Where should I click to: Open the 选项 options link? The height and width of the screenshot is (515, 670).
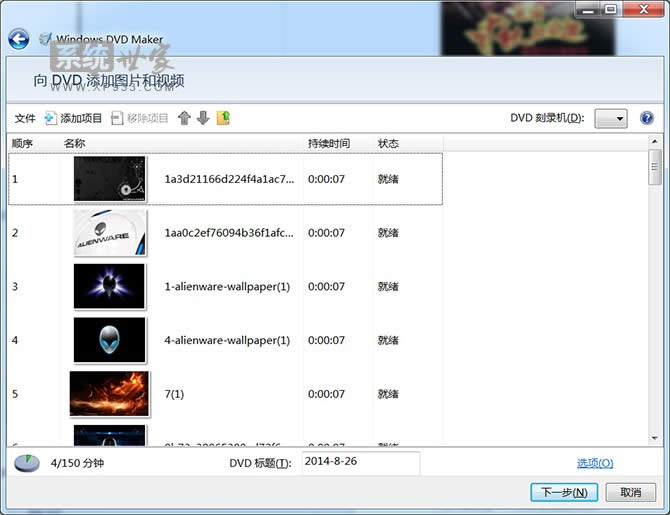[594, 463]
